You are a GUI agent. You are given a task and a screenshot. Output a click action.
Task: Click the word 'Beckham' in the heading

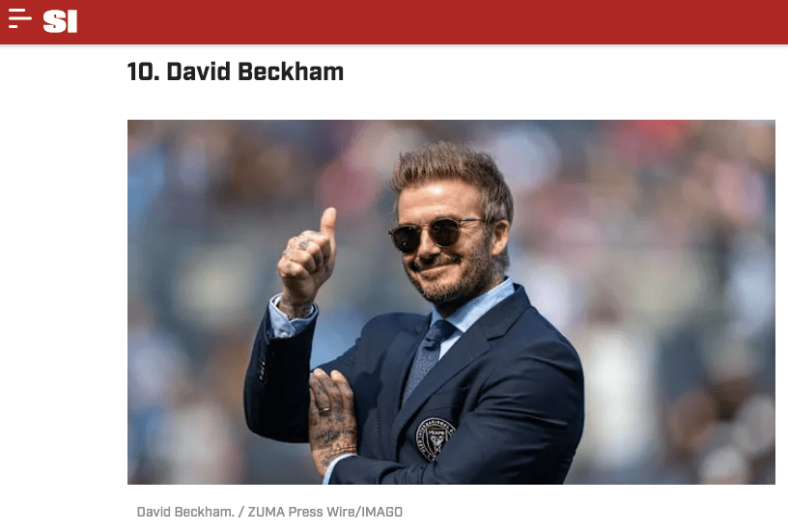[x=291, y=71]
